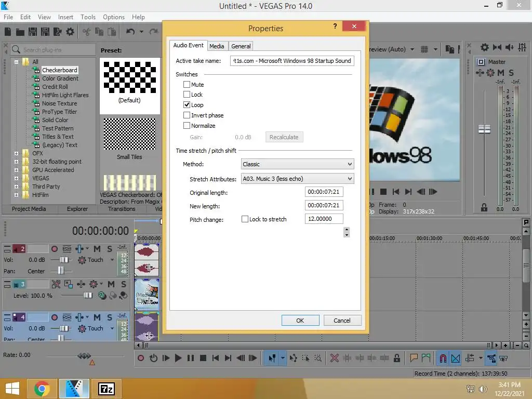The height and width of the screenshot is (399, 532).
Task: Click the Pause button on transport bar
Action: [191, 358]
